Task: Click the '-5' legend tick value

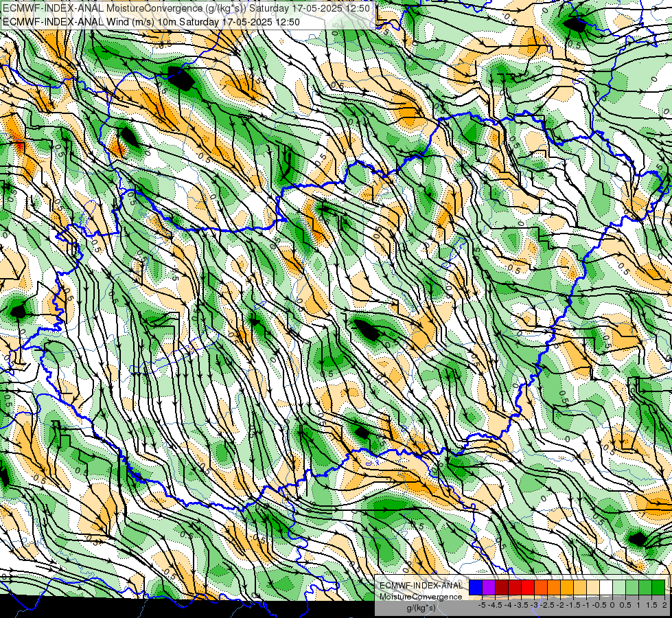Action: [x=482, y=605]
